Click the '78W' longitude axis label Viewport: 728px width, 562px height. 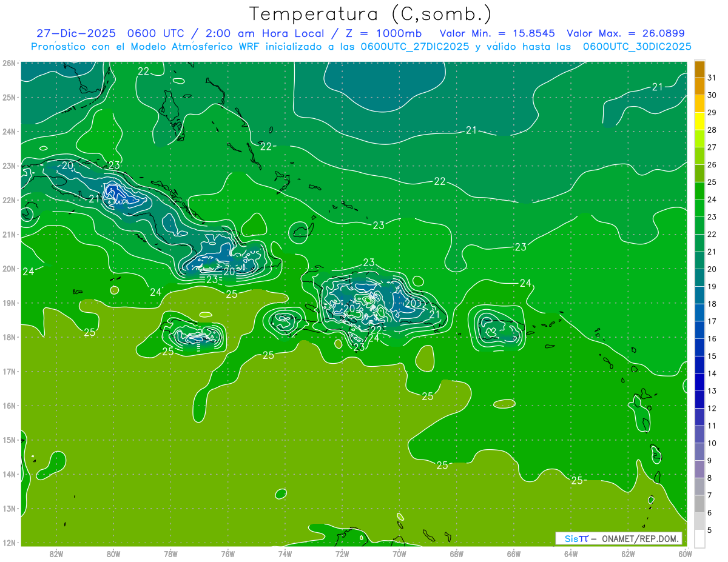click(x=170, y=554)
